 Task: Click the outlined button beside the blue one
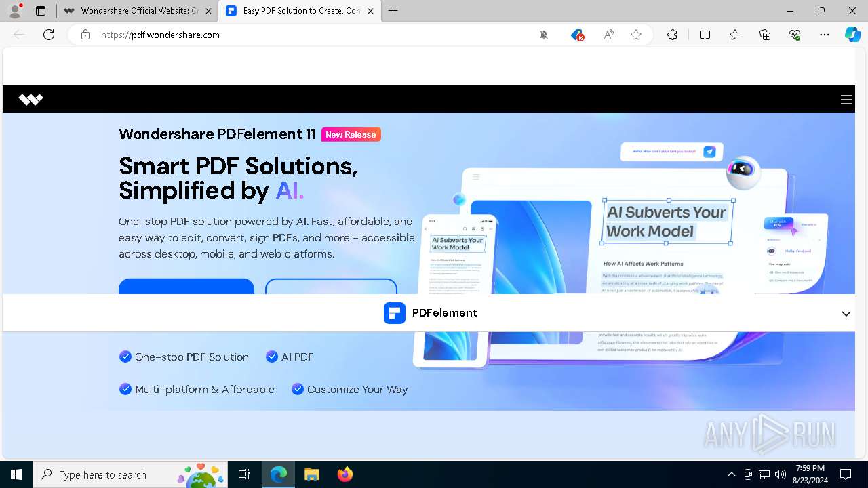click(331, 286)
